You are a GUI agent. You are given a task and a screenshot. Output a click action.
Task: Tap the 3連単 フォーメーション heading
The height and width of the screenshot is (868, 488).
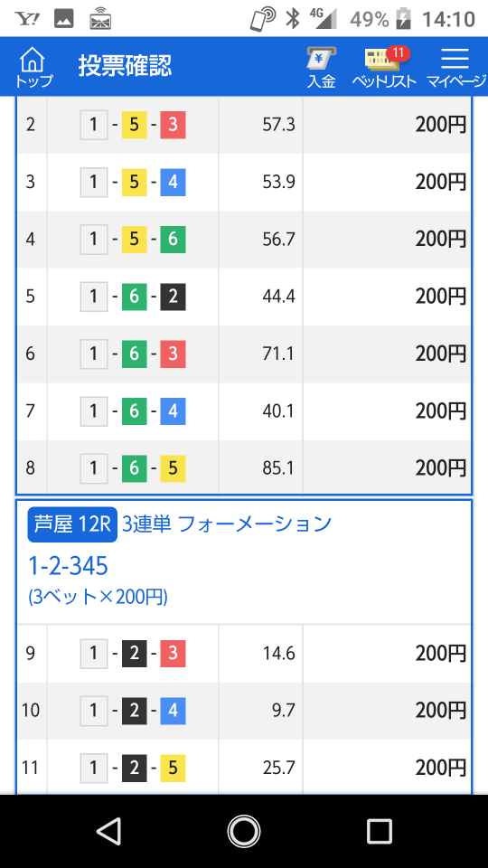227,524
